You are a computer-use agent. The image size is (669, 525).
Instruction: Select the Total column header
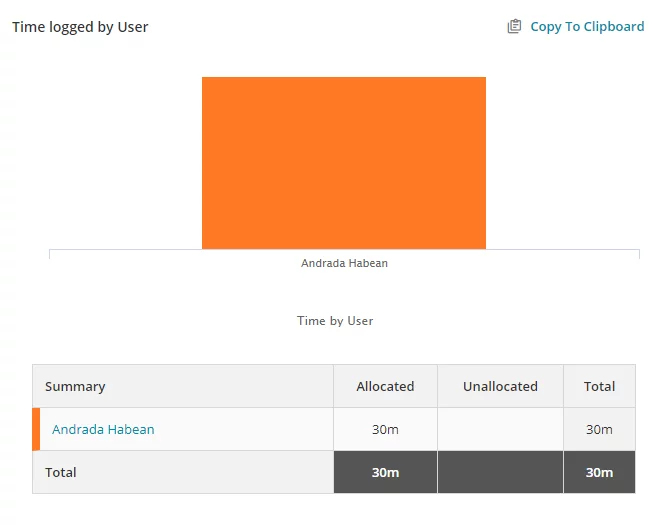pos(599,386)
